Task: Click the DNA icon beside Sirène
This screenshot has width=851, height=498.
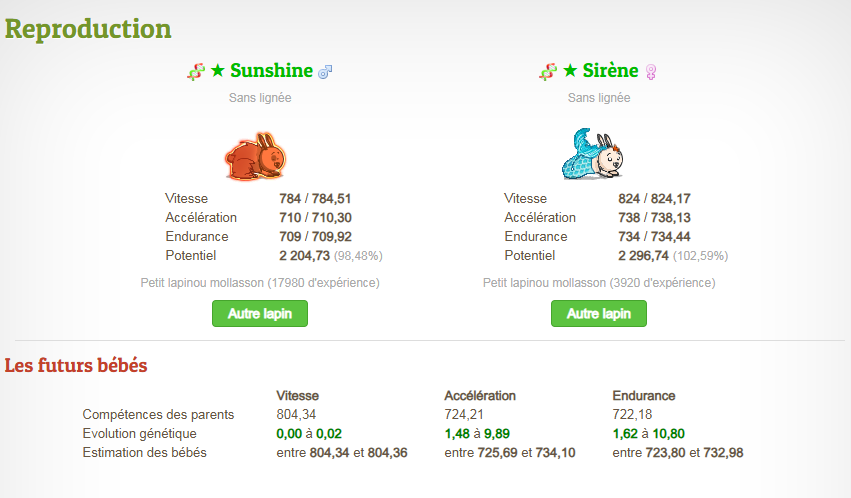Action: [547, 72]
